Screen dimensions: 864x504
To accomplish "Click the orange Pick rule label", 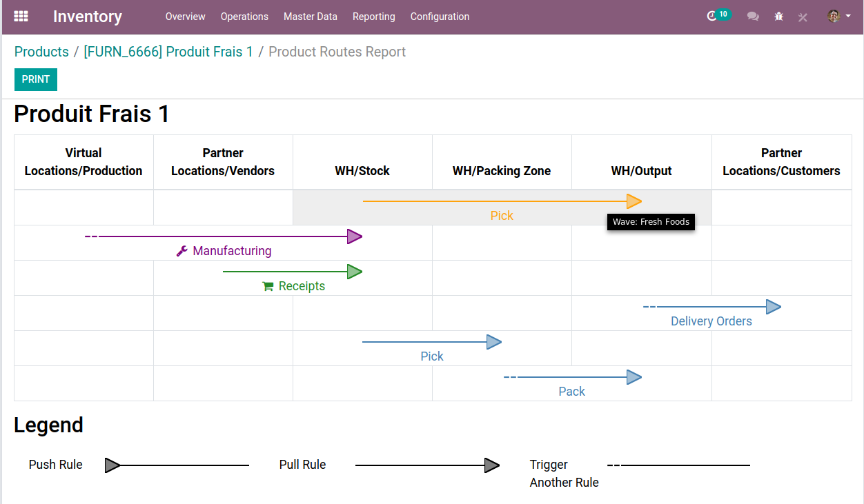I will pyautogui.click(x=502, y=216).
